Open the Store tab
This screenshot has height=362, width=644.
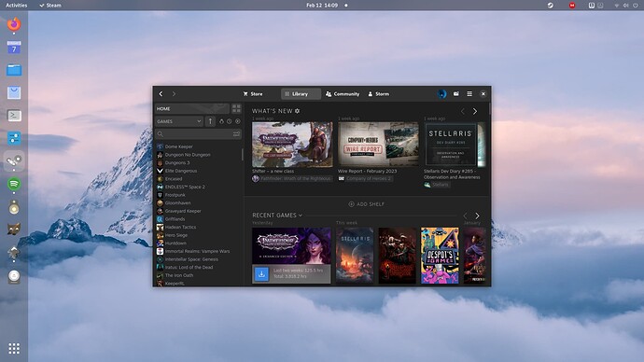[x=253, y=94]
